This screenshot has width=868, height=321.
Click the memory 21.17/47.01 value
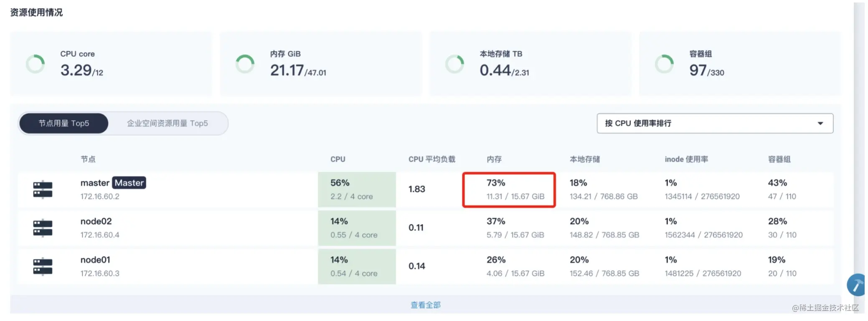pos(298,70)
